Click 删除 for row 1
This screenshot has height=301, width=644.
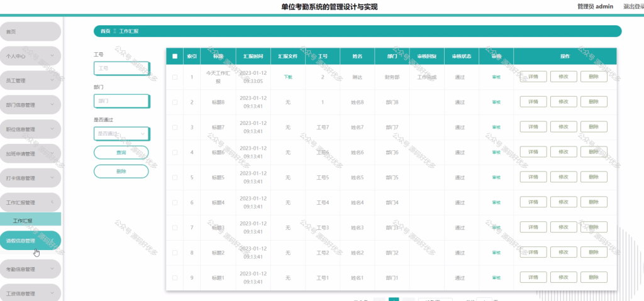point(594,77)
